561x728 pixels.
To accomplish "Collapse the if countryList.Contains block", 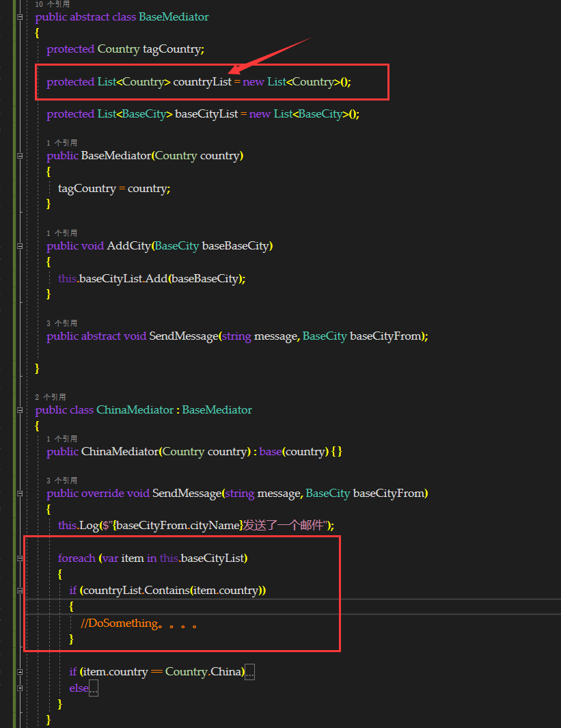I will click(x=20, y=591).
